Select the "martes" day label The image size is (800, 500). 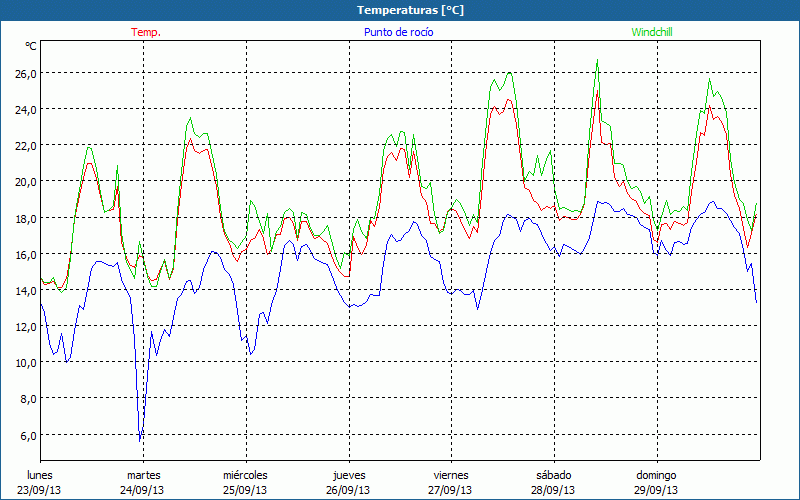coord(143,474)
